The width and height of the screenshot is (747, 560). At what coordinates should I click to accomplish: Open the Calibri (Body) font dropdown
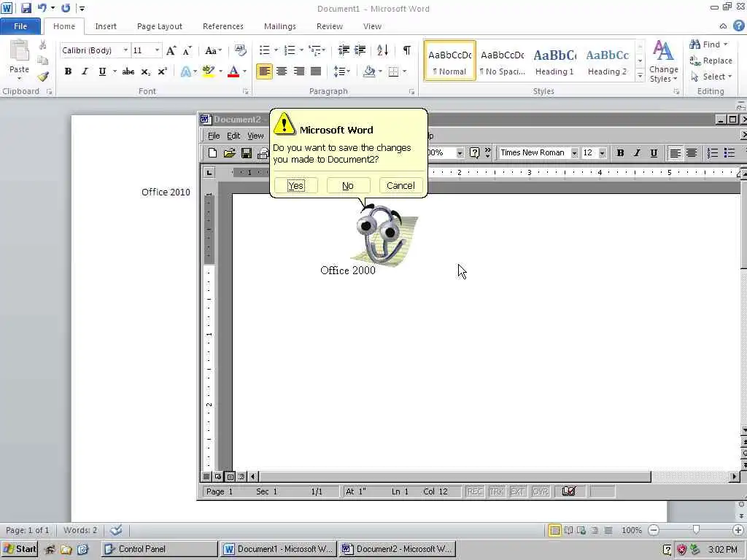pos(125,50)
